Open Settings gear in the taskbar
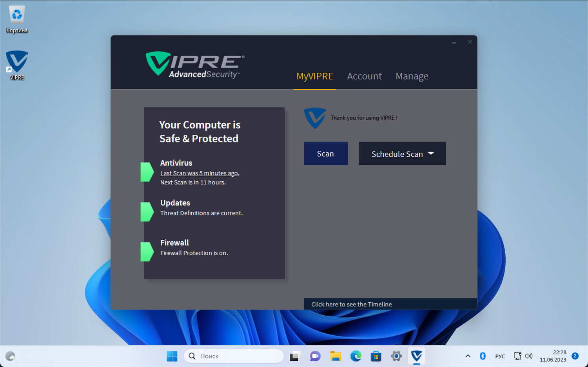The height and width of the screenshot is (367, 588). tap(396, 356)
